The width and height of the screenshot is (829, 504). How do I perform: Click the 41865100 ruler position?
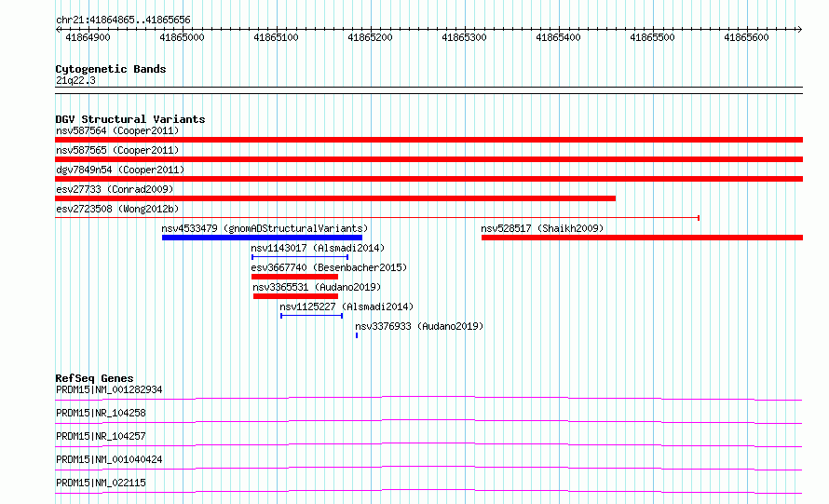[x=276, y=37]
